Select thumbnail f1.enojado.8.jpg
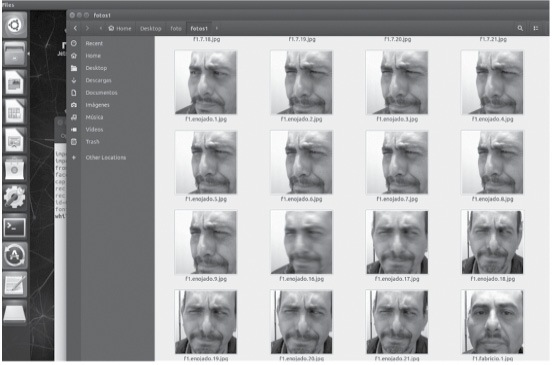 [492, 162]
